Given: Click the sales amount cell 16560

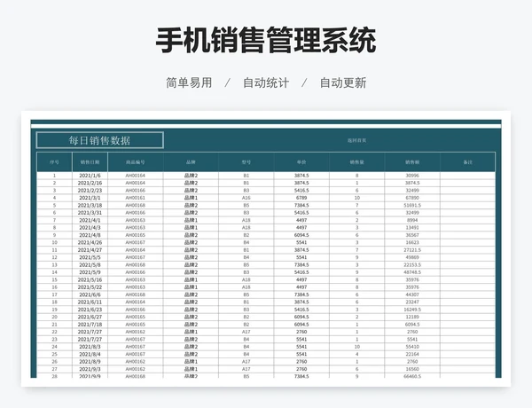Looking at the screenshot, I should pos(412,369).
